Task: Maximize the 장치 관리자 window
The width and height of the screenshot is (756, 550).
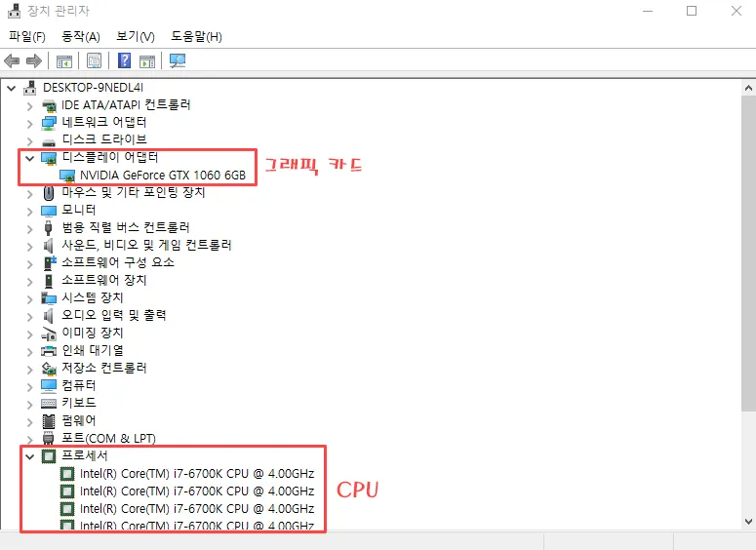Action: 692,11
